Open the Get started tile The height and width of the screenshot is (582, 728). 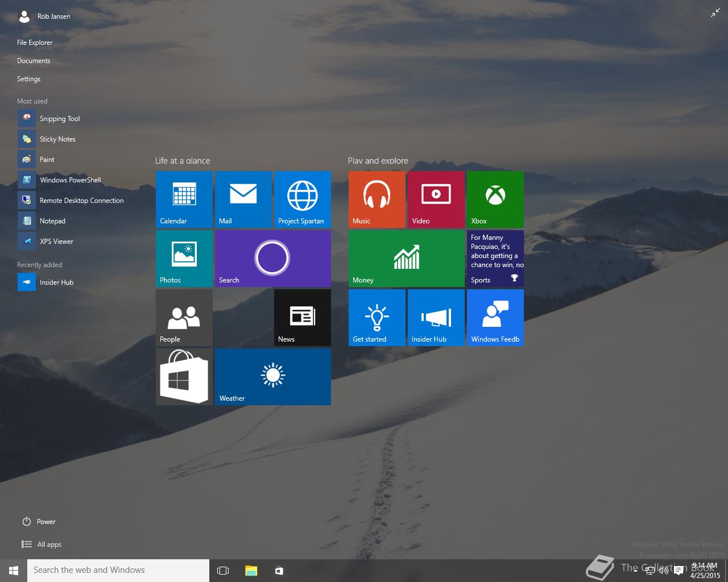pos(377,318)
